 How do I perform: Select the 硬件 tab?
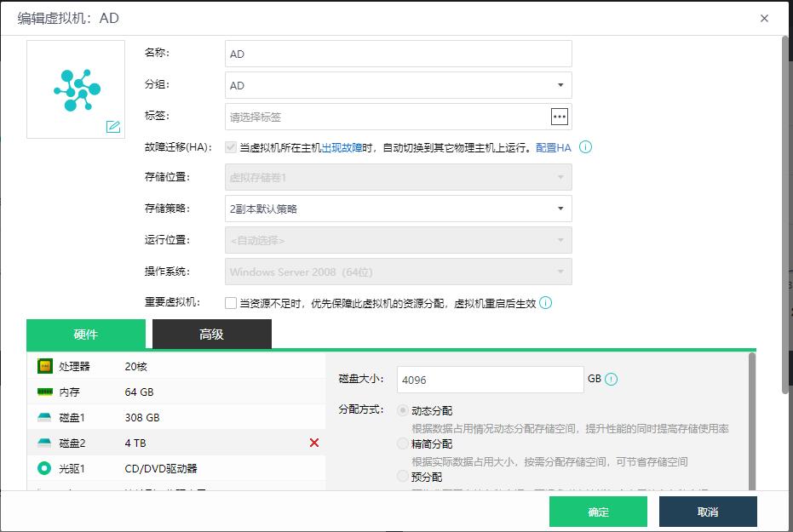[85, 334]
